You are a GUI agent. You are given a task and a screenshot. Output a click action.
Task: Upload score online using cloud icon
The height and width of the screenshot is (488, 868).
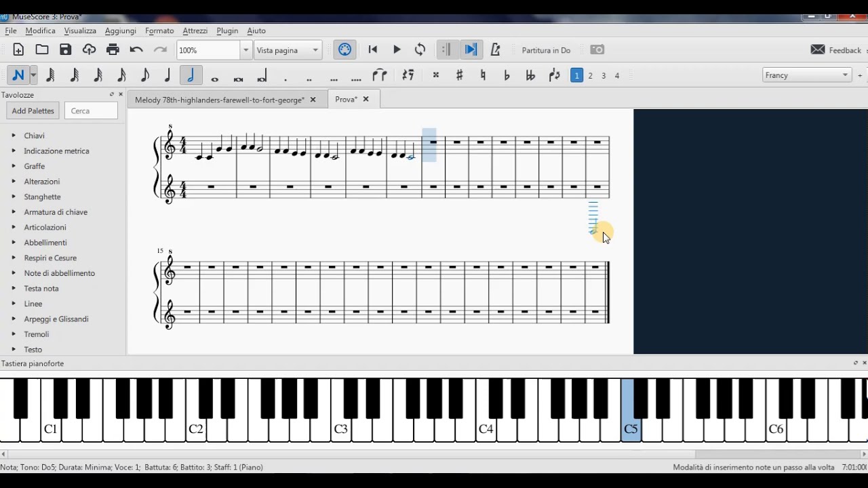click(x=90, y=49)
